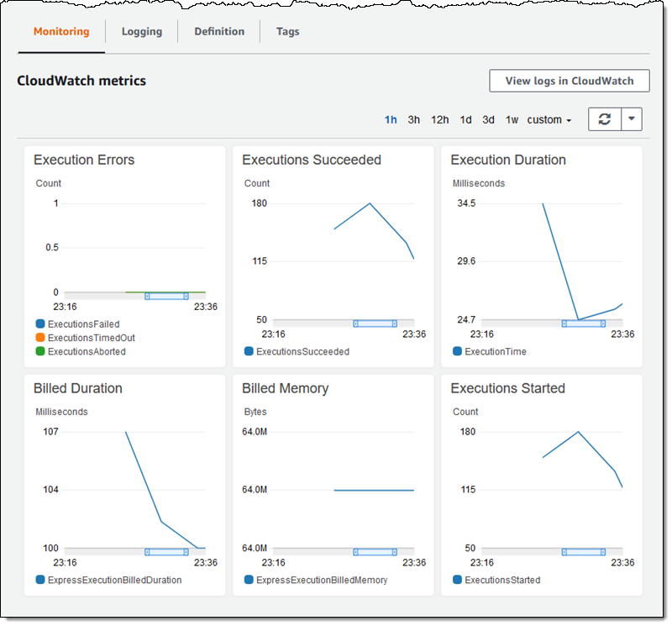Click ExecutionsStarted legend series icon
The width and height of the screenshot is (672, 626).
coord(457,580)
